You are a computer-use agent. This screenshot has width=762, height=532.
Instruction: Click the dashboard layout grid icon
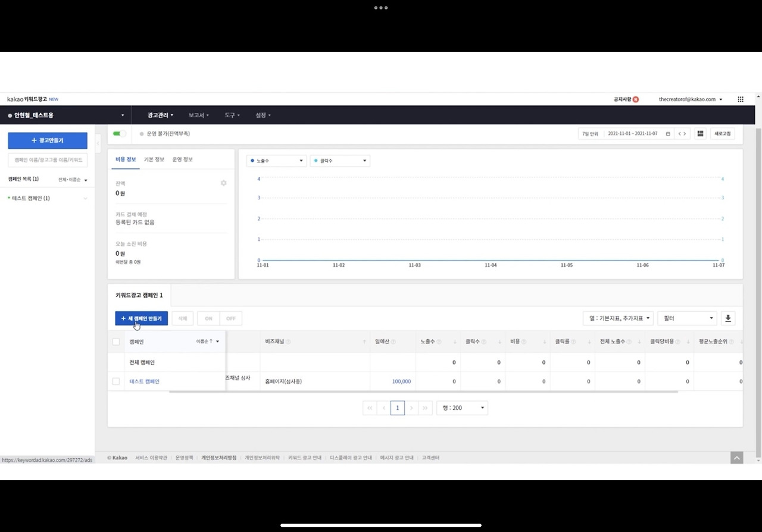point(700,134)
